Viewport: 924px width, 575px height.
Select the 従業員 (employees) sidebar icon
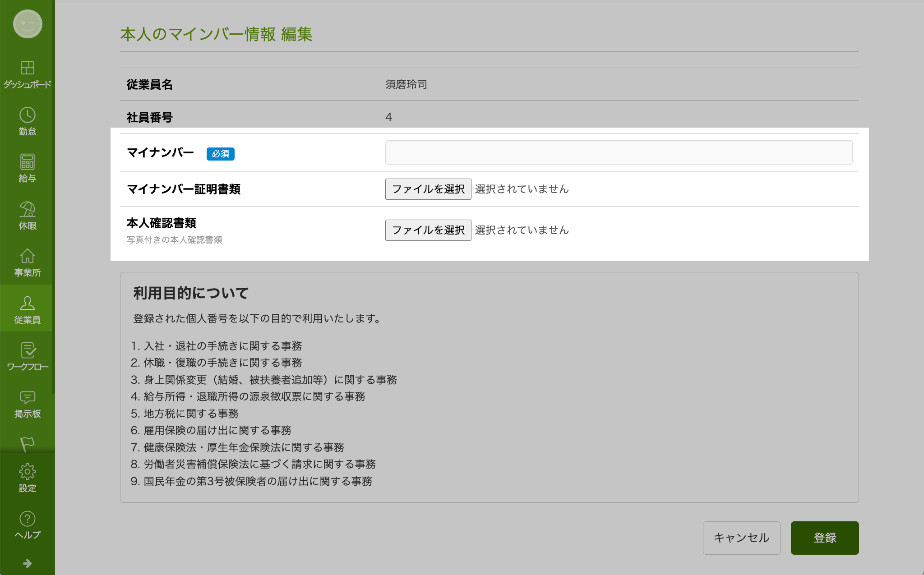click(27, 309)
